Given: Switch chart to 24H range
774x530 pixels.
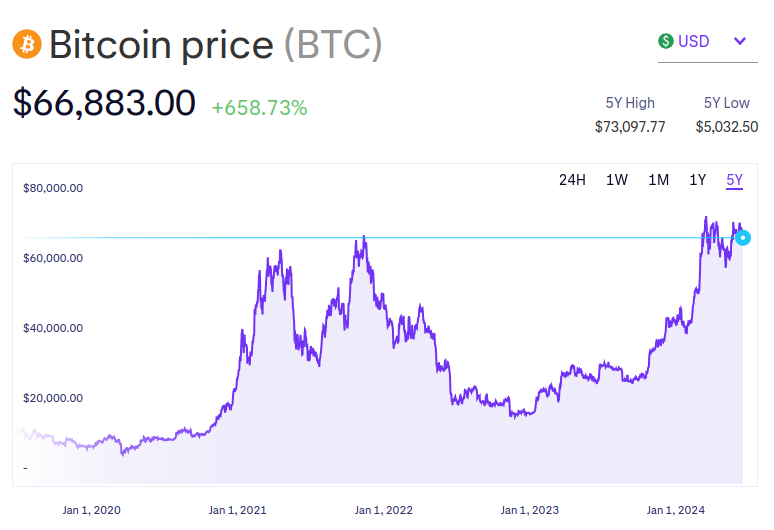Looking at the screenshot, I should point(572,180).
